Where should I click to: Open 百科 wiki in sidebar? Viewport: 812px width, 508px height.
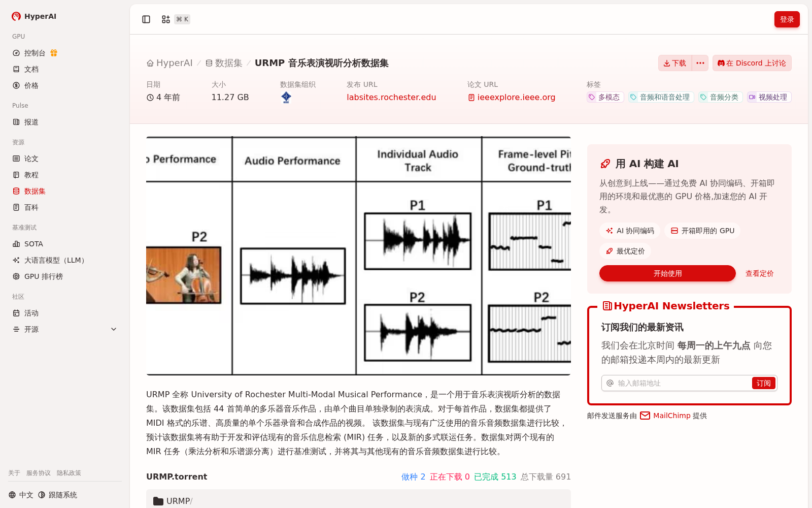tap(31, 207)
